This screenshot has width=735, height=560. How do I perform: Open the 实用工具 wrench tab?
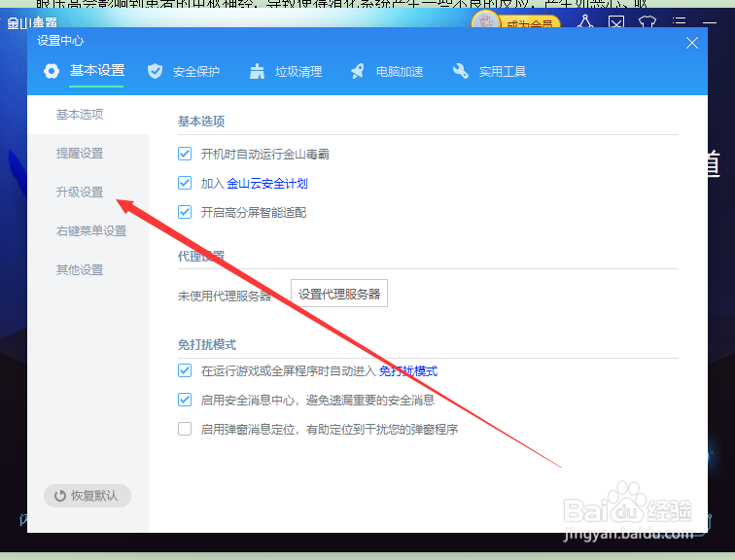tap(489, 72)
